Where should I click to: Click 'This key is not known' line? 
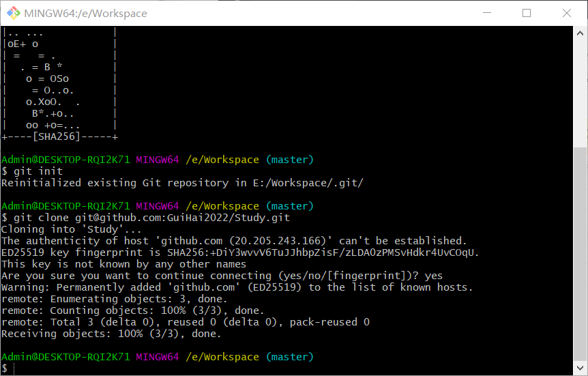click(123, 264)
